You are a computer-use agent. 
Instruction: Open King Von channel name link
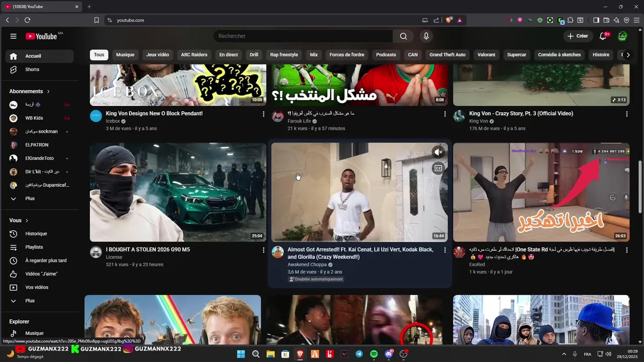[478, 121]
